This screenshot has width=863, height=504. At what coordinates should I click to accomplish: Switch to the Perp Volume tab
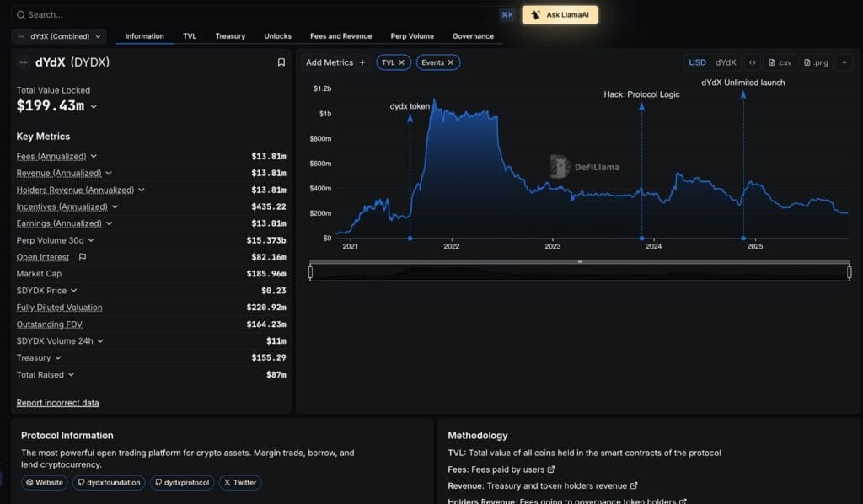(x=412, y=36)
